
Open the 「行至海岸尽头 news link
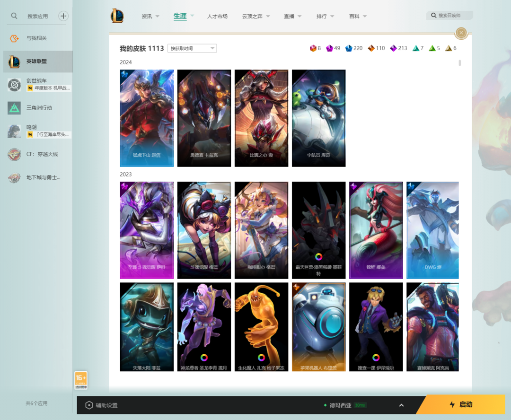pos(49,134)
